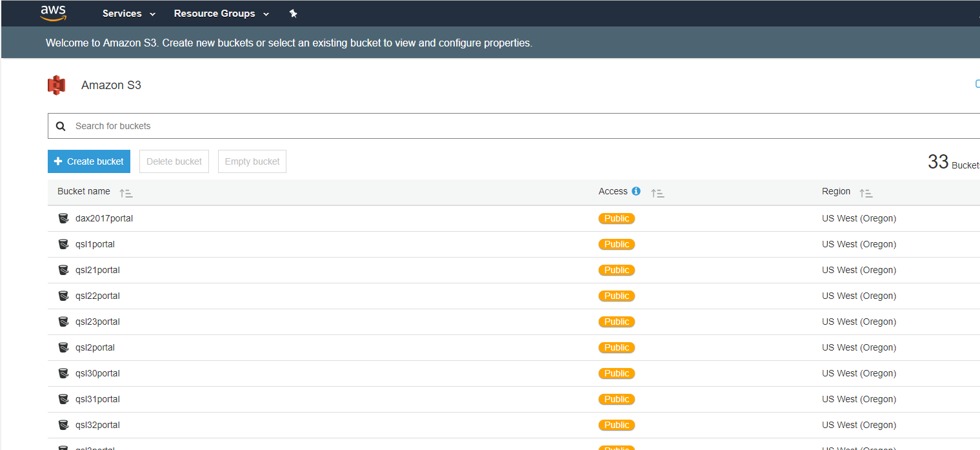Expand the Services dropdown chevron
Viewport: 980px width, 450px height.
coord(152,14)
